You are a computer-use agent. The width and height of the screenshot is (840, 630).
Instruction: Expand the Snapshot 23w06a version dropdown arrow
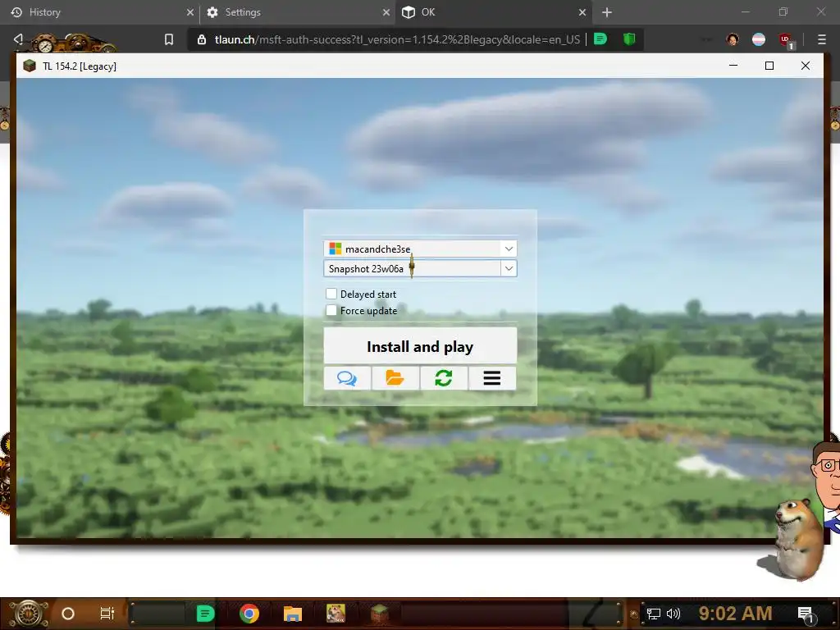pyautogui.click(x=509, y=268)
